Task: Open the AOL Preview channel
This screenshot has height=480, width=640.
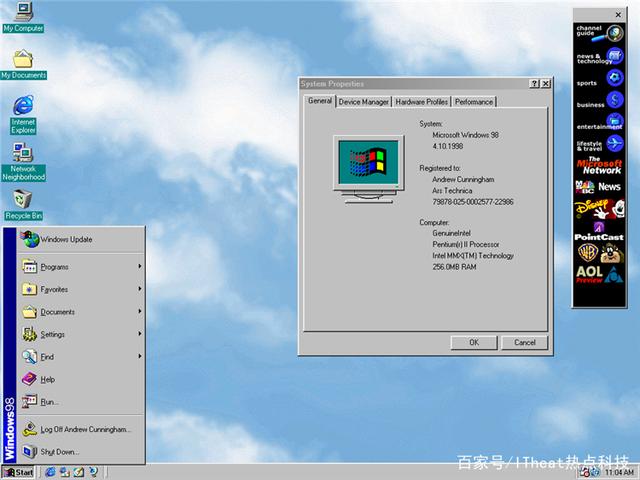Action: pyautogui.click(x=599, y=275)
